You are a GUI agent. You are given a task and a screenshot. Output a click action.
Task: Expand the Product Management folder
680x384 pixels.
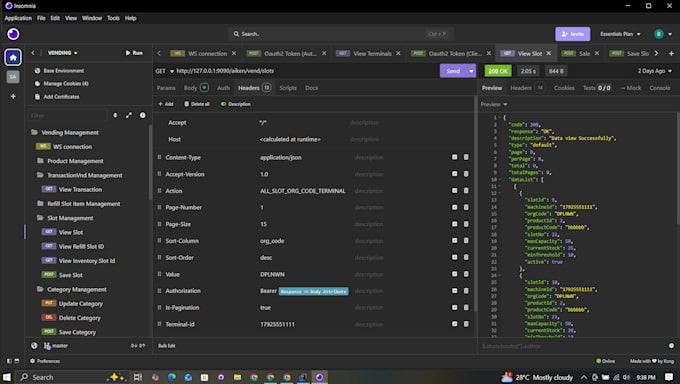(75, 161)
